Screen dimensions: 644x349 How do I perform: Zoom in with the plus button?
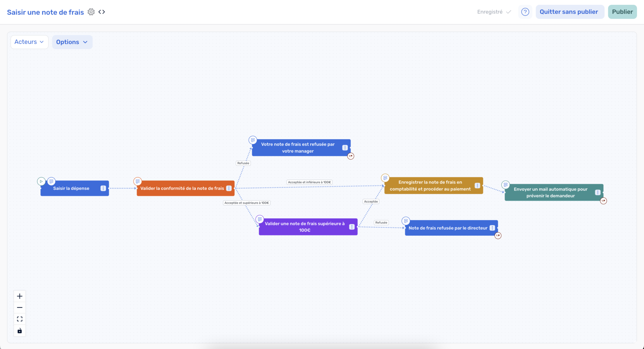coord(20,296)
